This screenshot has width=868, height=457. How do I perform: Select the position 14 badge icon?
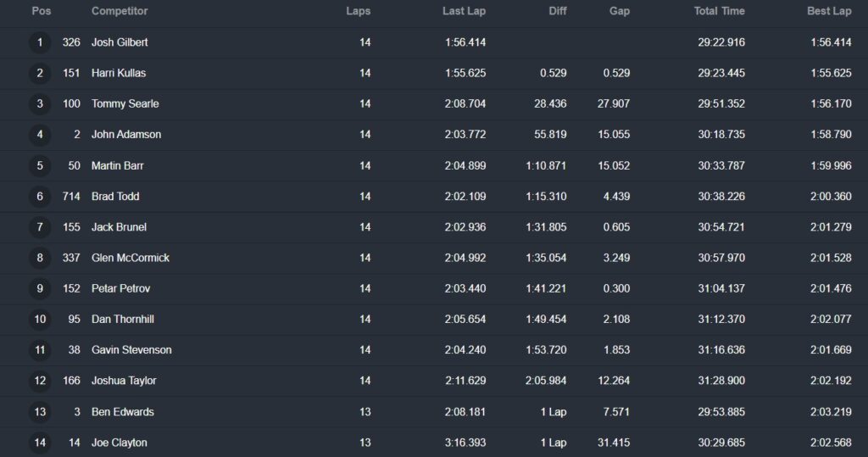tap(40, 443)
